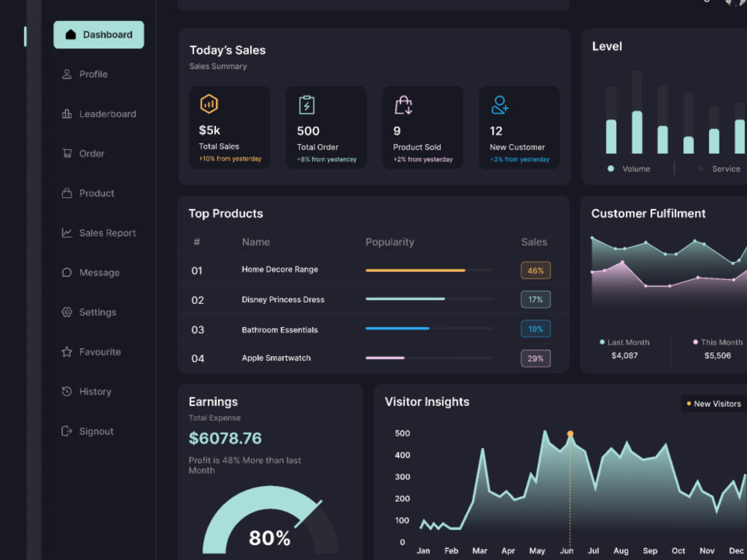The width and height of the screenshot is (747, 560).
Task: Click the Home Decore Range popularity bar
Action: click(x=429, y=270)
